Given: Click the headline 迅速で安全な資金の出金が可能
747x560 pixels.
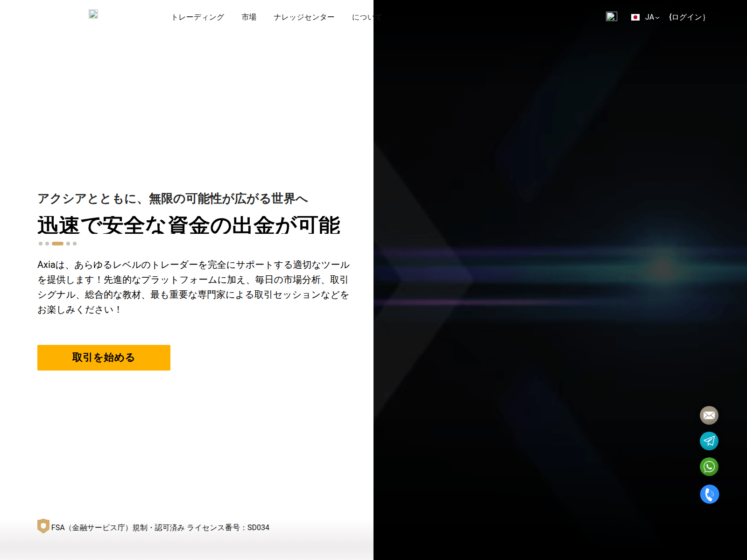Looking at the screenshot, I should click(189, 225).
